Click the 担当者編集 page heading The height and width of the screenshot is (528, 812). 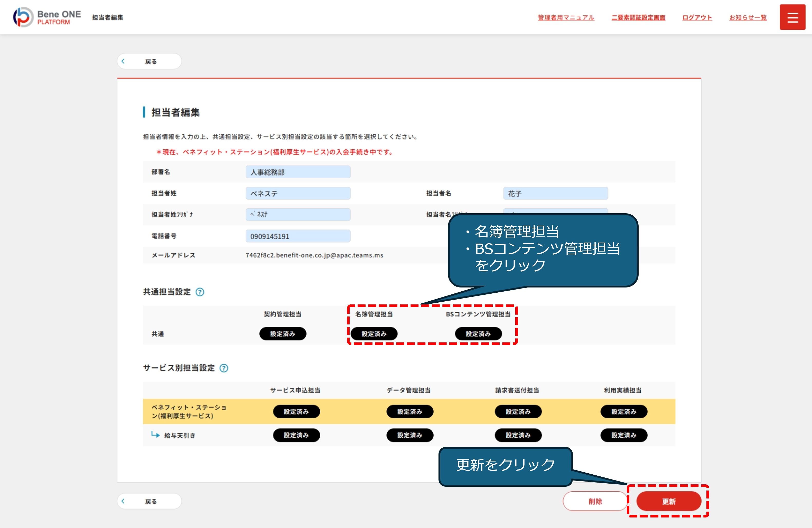[175, 112]
